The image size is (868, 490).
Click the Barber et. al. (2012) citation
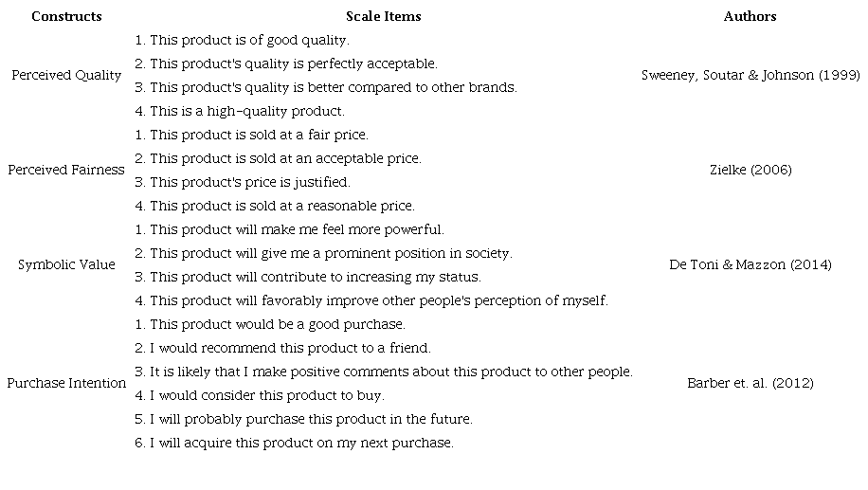click(750, 383)
